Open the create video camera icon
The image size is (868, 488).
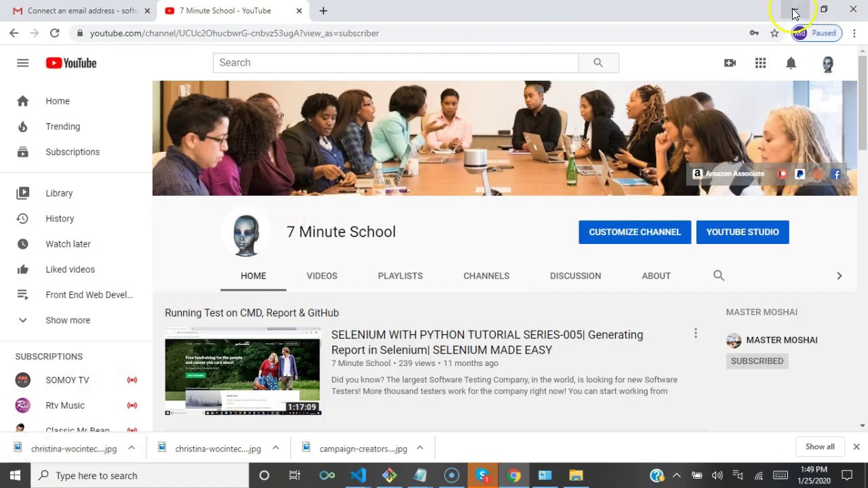click(x=730, y=63)
